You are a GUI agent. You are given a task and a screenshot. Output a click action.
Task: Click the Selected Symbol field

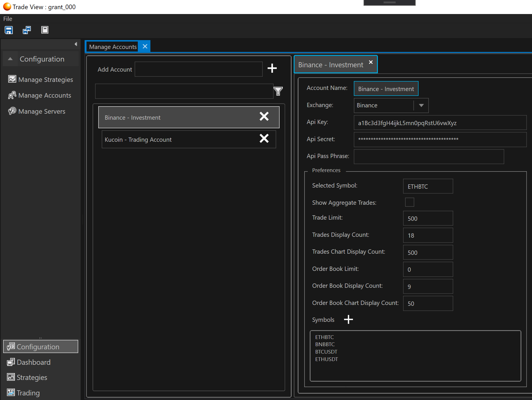click(x=428, y=186)
